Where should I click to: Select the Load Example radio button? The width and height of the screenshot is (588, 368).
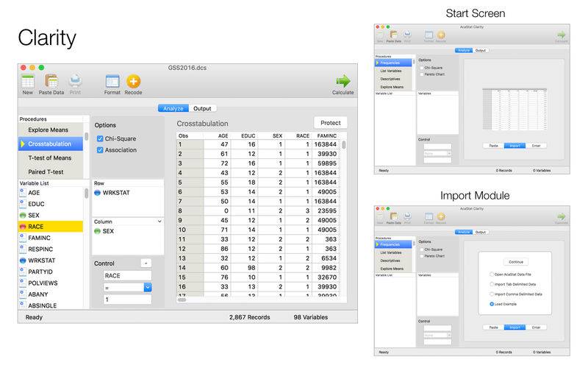tap(492, 304)
